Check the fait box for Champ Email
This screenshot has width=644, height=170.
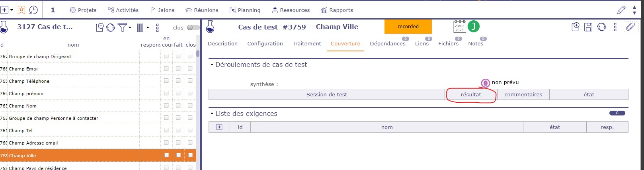tap(178, 68)
